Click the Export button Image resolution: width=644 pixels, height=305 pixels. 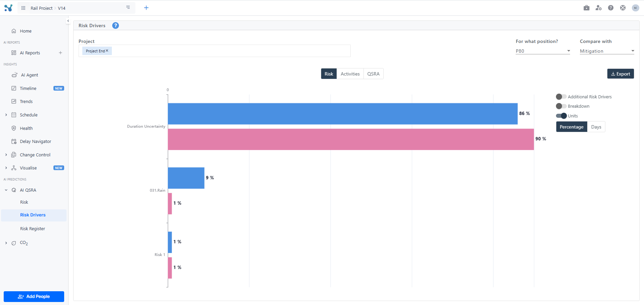click(x=620, y=74)
